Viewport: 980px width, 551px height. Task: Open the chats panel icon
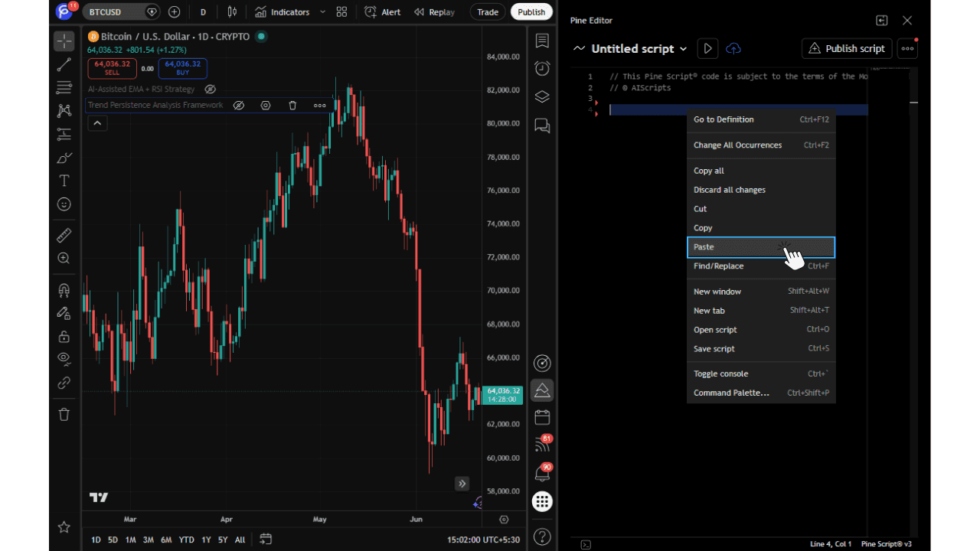[542, 125]
